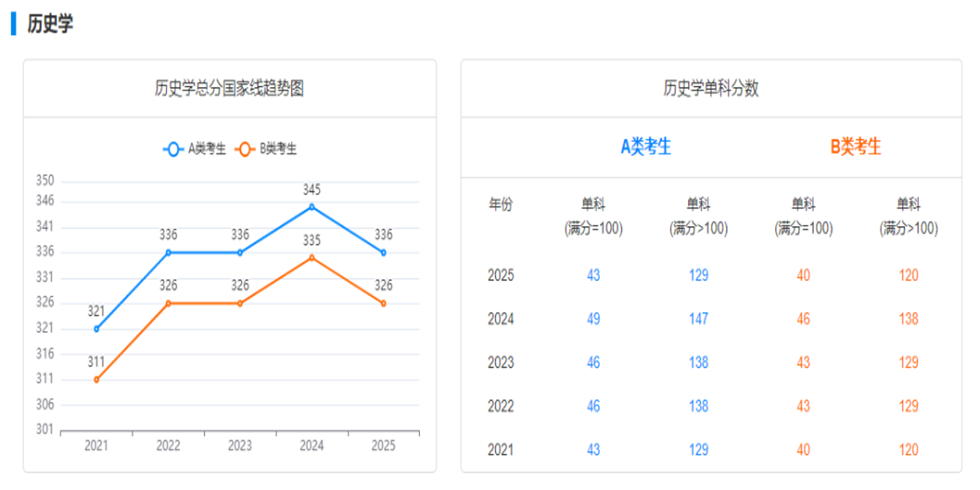
Task: Click the blue 2024 data point labeled 345
Action: coord(312,207)
